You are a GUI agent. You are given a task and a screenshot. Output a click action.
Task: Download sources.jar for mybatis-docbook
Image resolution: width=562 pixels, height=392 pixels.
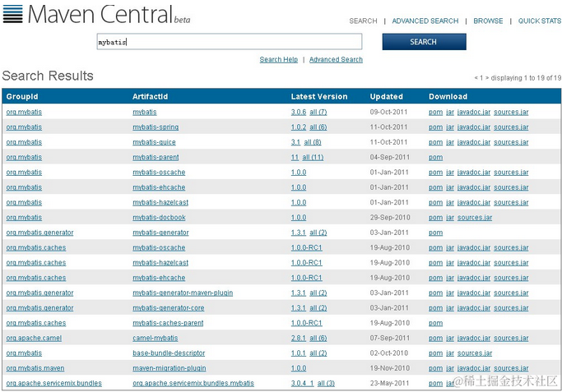pos(475,217)
